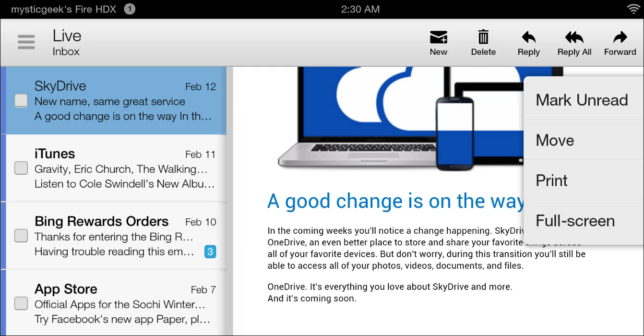Reply to the SkyDrive email
Viewport: 644px width, 336px height.
pyautogui.click(x=528, y=43)
